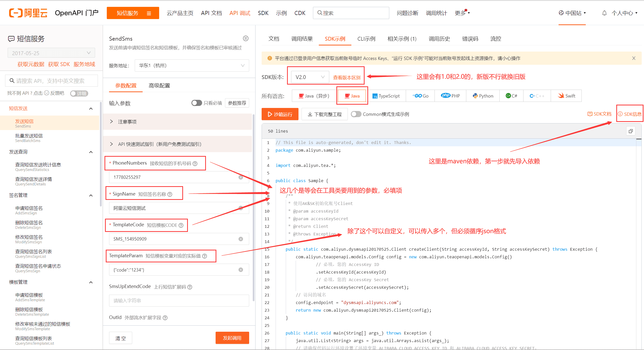Image resolution: width=644 pixels, height=350 pixels.
Task: Click the Aliyun logo
Action: click(x=28, y=13)
